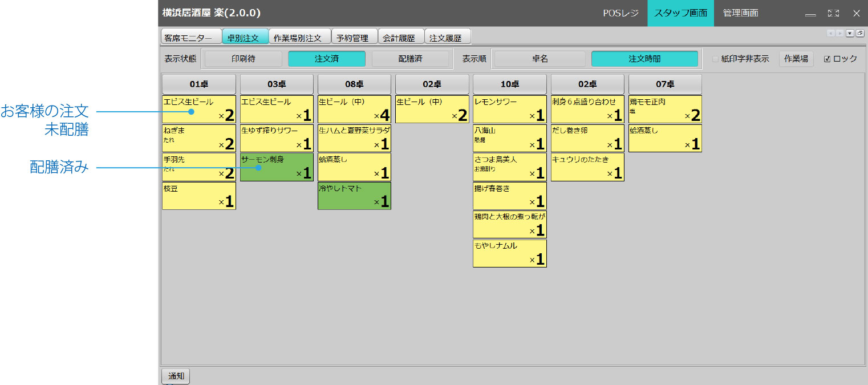Screen dimensions: 868x385
Task: Mark 01卓 エビス生ビール ×2 order
Action: [199, 110]
